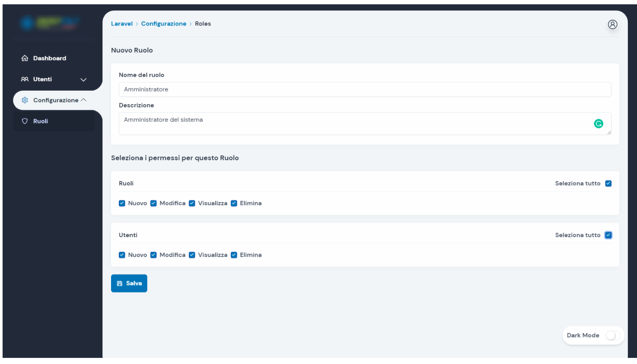Click the Descrizione field label

click(136, 105)
